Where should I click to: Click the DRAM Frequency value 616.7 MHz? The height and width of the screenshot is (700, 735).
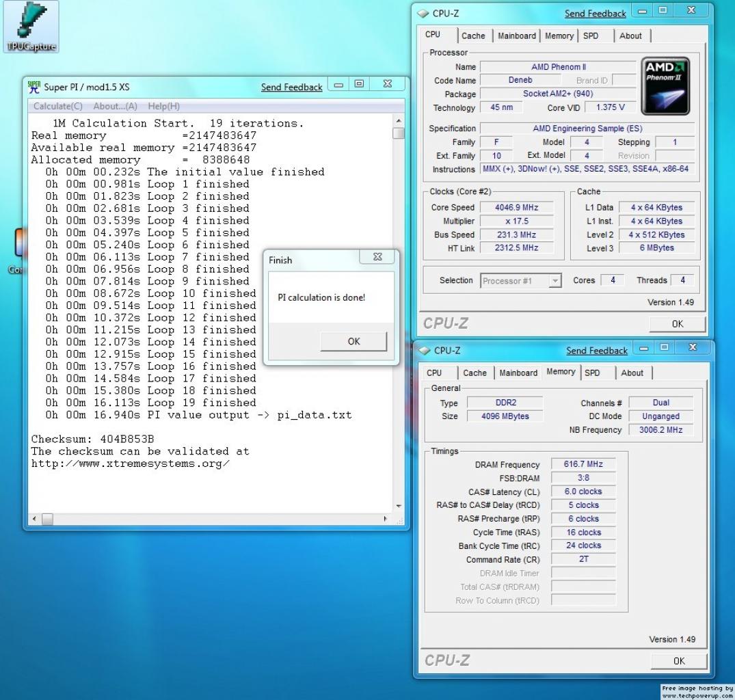583,464
